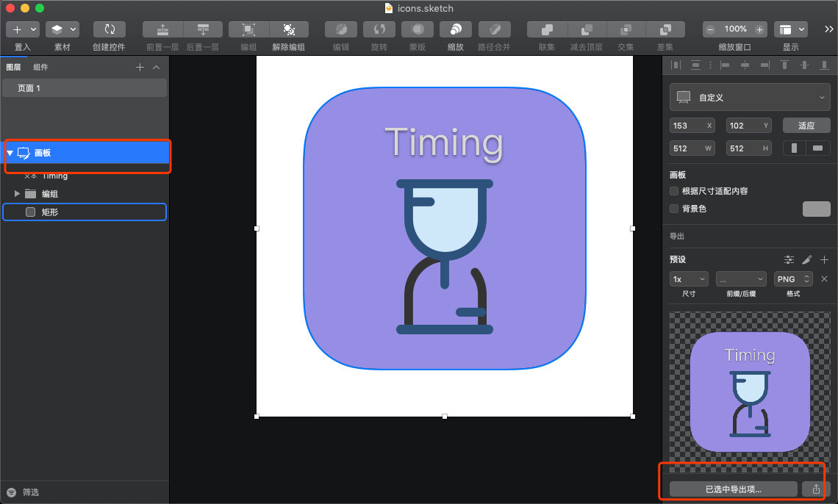Click the Scale (缩放) toolbar icon
Viewport: 838px width, 504px height.
[x=456, y=29]
